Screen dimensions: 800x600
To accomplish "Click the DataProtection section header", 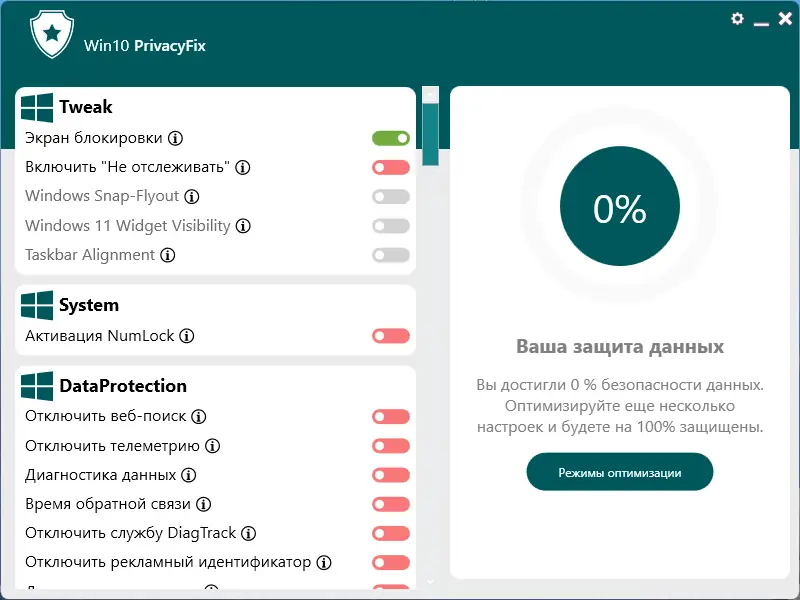I will click(122, 386).
